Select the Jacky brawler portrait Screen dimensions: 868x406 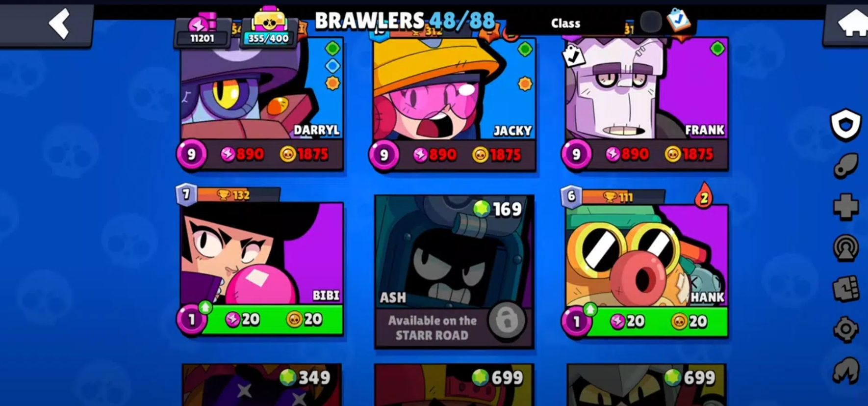[x=454, y=90]
